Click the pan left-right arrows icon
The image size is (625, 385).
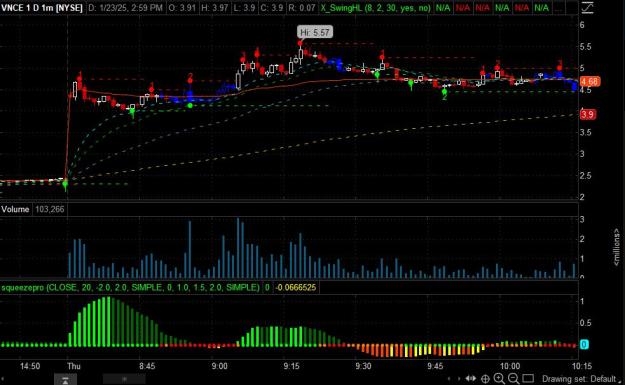tap(471, 378)
